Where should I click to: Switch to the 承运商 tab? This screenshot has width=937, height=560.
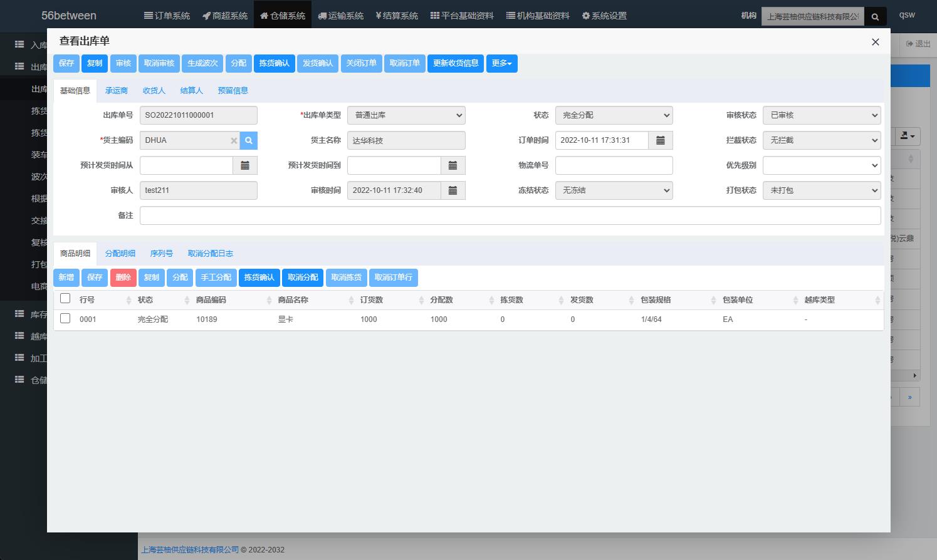(x=117, y=91)
